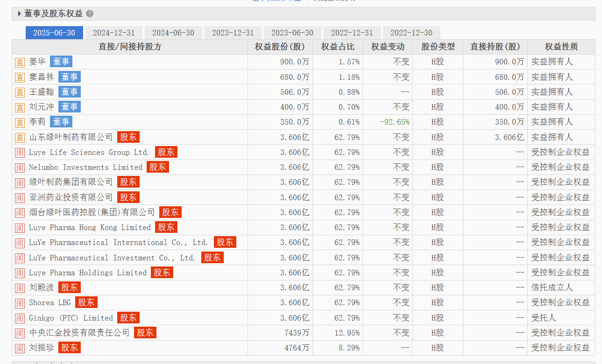Click the 直 icon next to 窦昌林

pos(20,77)
